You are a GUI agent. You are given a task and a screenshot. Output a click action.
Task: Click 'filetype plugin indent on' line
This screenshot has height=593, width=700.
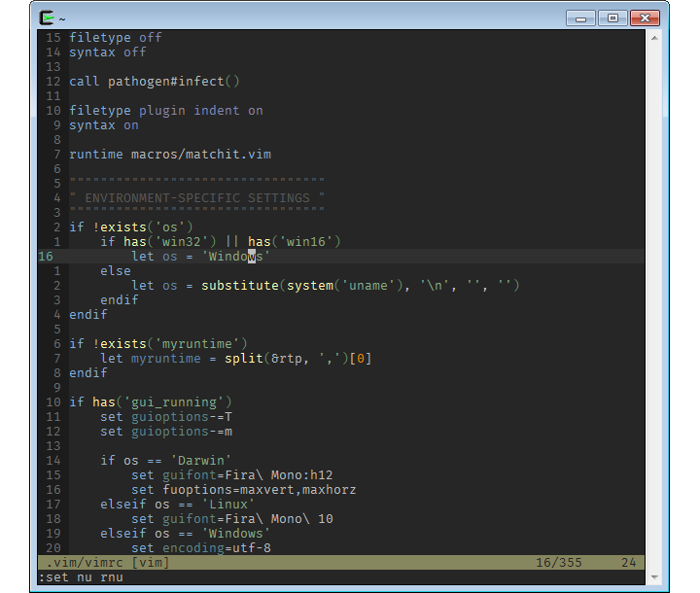click(x=166, y=110)
